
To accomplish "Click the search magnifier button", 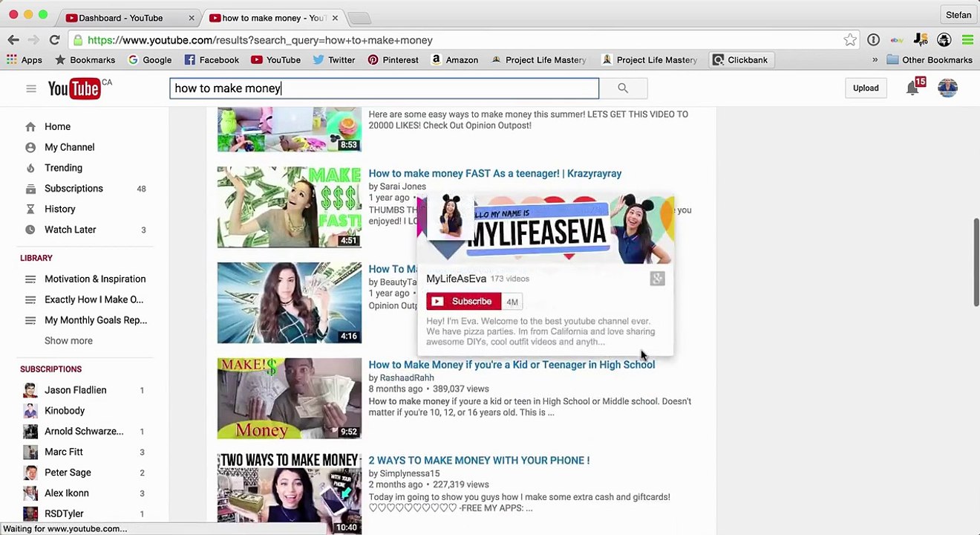I will pos(623,88).
